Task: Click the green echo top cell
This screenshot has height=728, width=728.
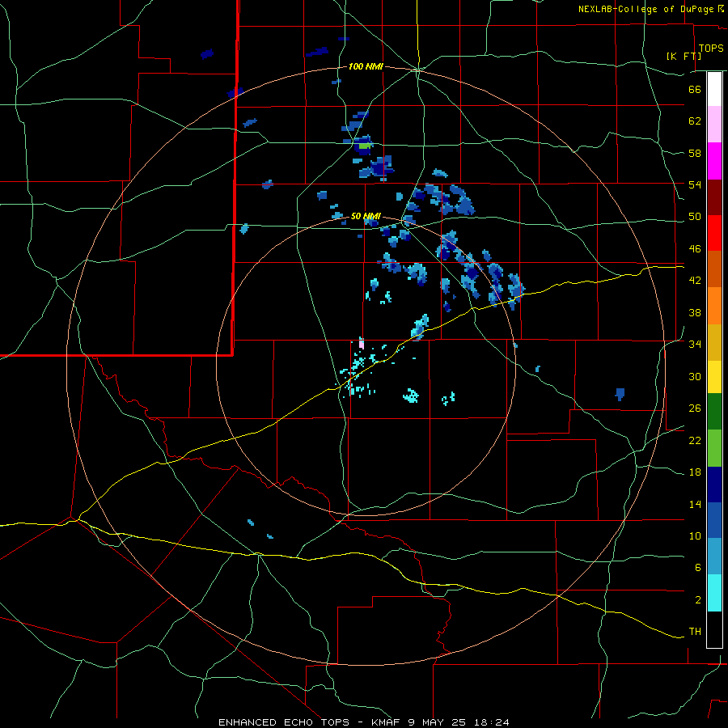Action: point(365,146)
